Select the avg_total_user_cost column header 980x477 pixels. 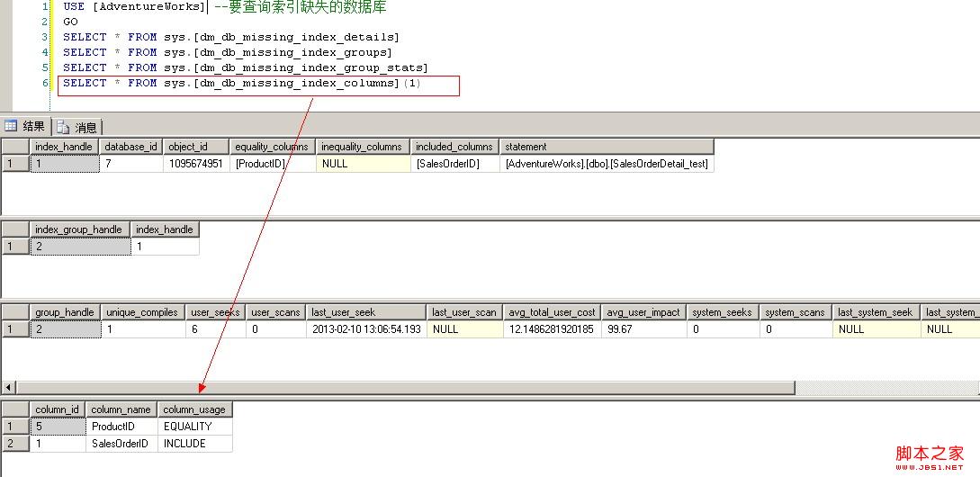[x=552, y=312]
